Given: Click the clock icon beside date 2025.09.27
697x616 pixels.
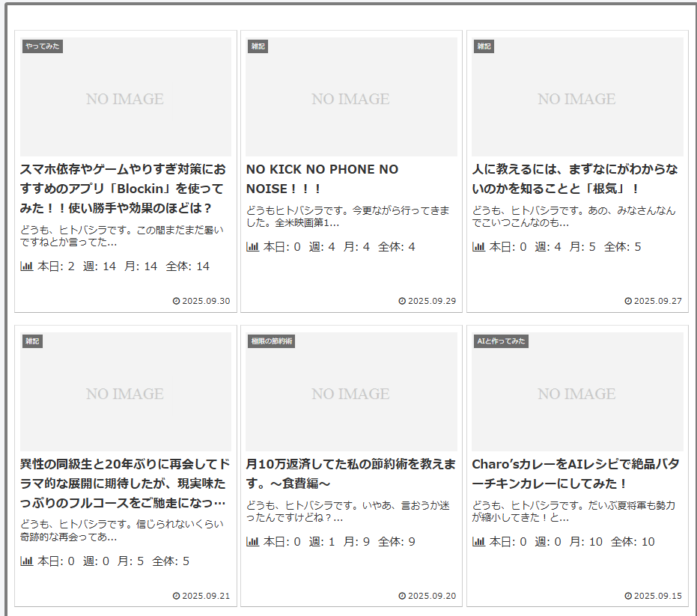Looking at the screenshot, I should coord(628,302).
